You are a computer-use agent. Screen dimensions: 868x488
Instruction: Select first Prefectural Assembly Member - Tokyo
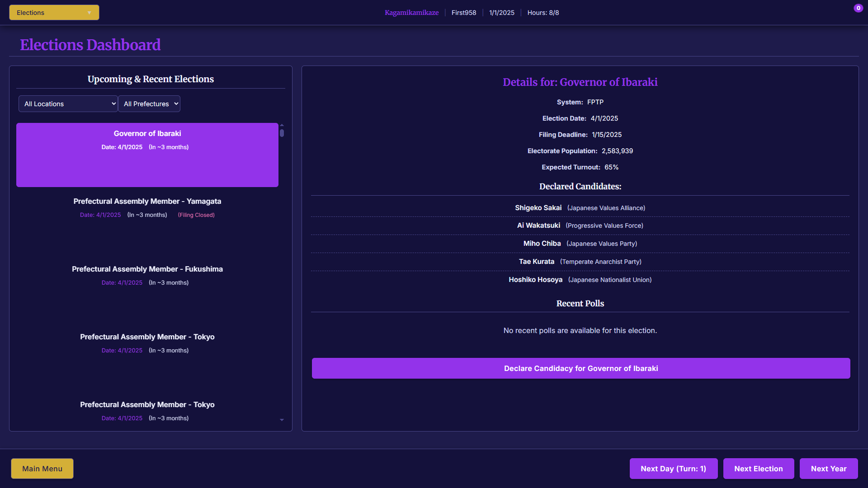pos(147,343)
